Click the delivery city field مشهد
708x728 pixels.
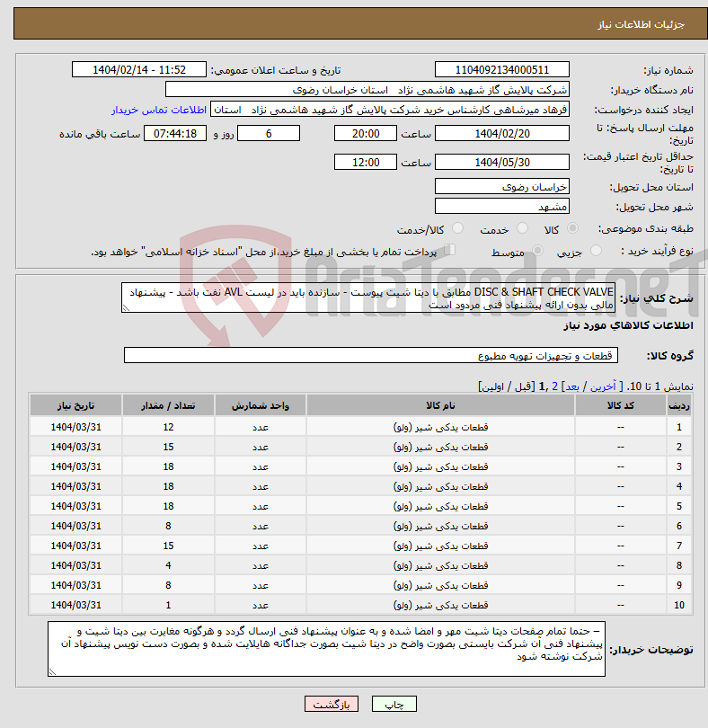[502, 206]
